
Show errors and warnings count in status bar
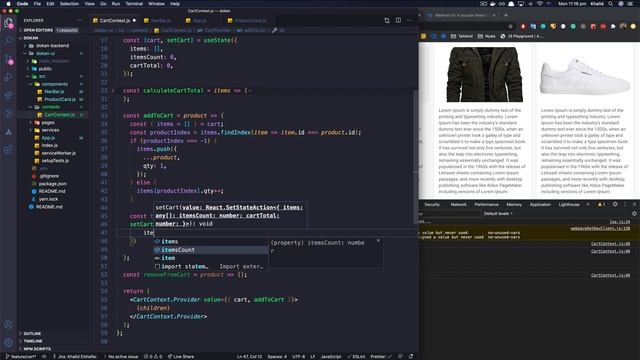coord(153,356)
